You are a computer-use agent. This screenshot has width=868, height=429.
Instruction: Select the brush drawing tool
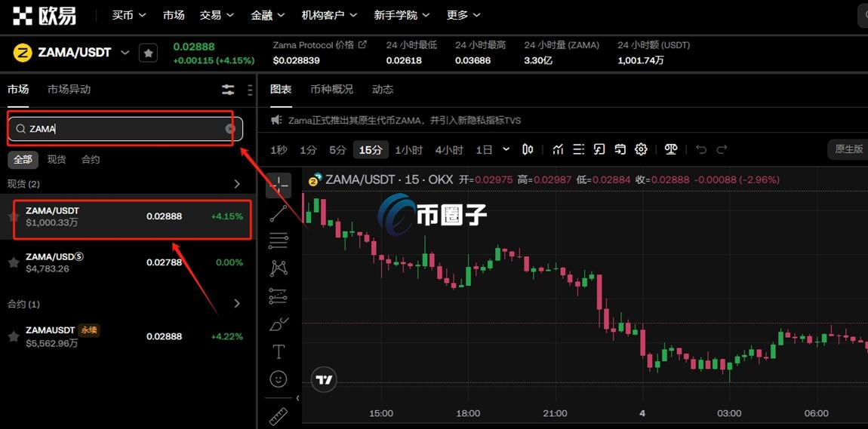[279, 324]
